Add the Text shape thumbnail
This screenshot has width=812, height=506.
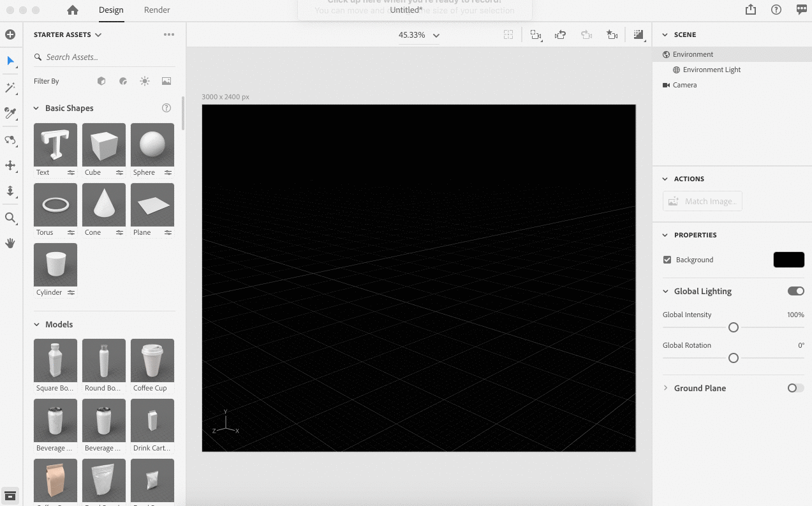(55, 145)
